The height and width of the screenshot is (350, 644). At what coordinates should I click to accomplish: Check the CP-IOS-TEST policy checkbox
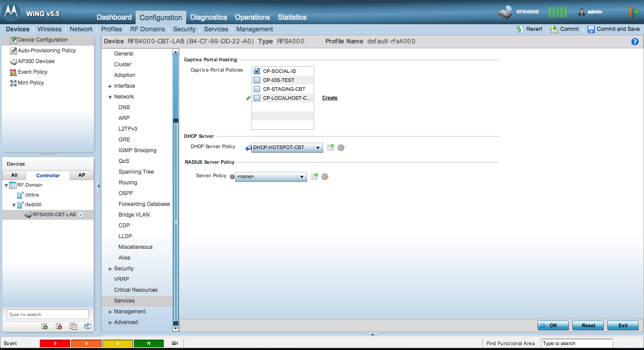[x=257, y=80]
